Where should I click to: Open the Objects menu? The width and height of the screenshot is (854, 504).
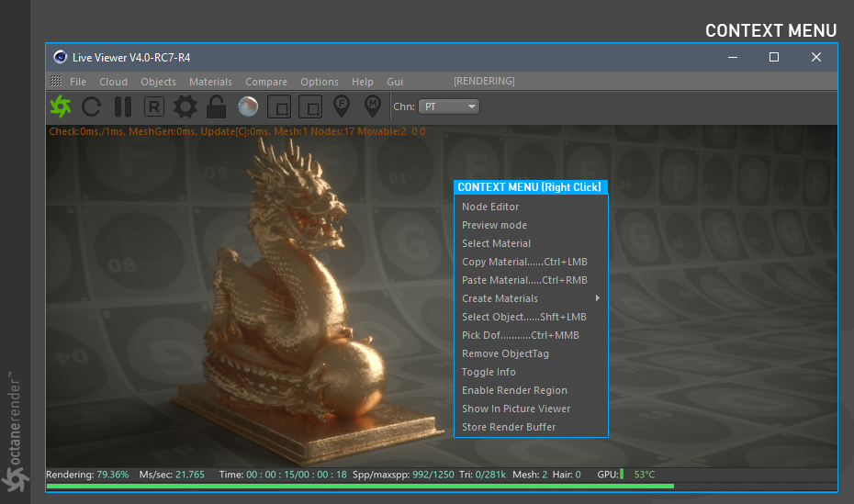(159, 82)
